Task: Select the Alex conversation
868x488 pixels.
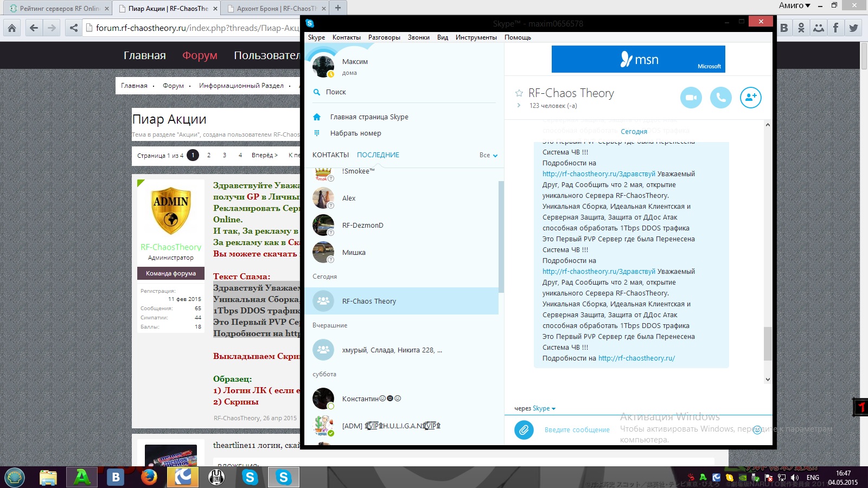Action: [x=401, y=198]
